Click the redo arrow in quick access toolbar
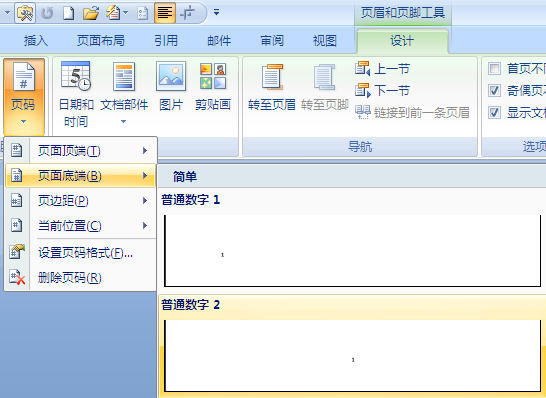This screenshot has width=546, height=398. [47, 14]
